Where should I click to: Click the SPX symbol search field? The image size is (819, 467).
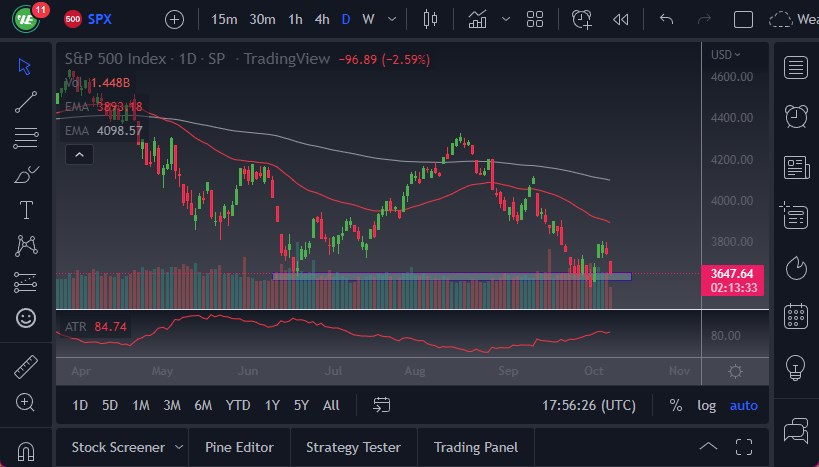(100, 19)
